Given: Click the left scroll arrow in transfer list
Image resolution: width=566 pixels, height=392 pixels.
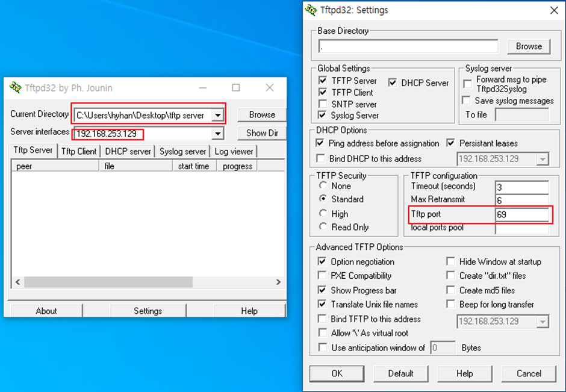Looking at the screenshot, I should pyautogui.click(x=17, y=282).
